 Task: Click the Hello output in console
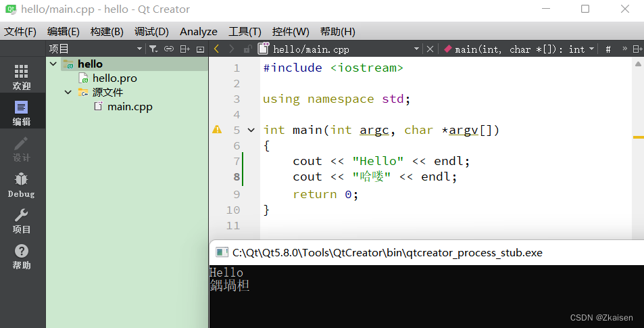click(226, 273)
